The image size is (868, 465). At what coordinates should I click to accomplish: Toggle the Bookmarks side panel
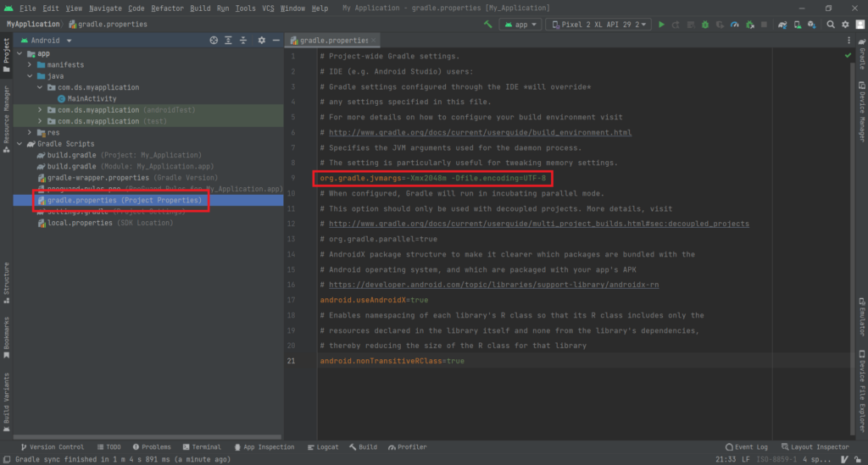point(6,337)
